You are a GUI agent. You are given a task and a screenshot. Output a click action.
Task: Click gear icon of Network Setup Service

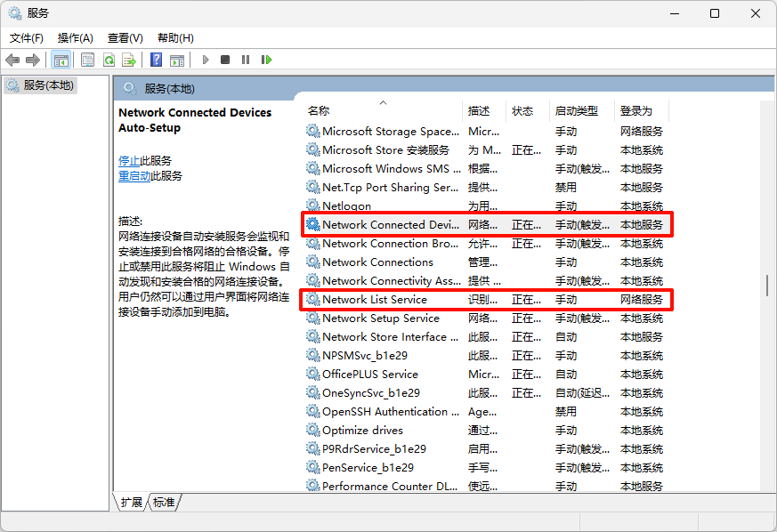point(312,318)
